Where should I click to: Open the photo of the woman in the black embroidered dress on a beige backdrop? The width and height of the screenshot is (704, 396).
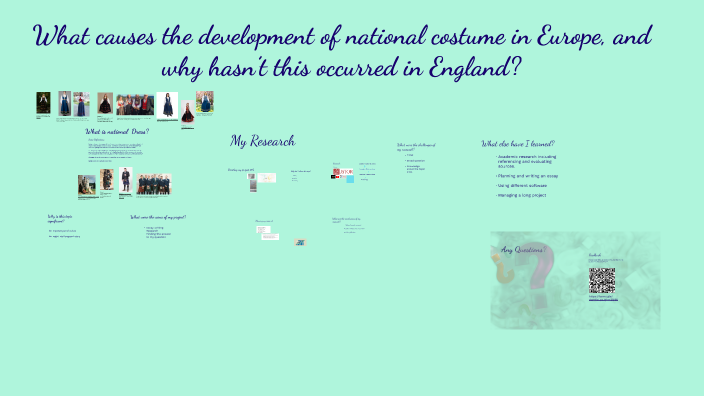pyautogui.click(x=105, y=104)
